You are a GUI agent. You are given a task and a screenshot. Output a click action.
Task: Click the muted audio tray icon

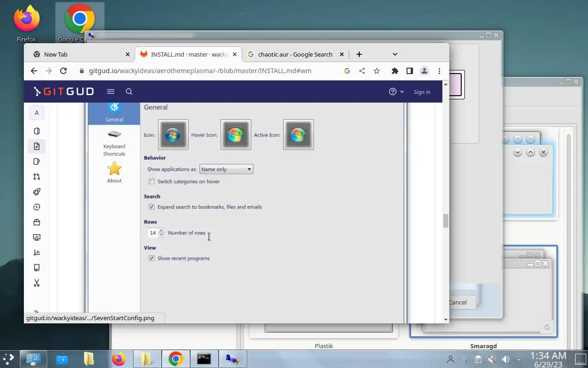492,359
